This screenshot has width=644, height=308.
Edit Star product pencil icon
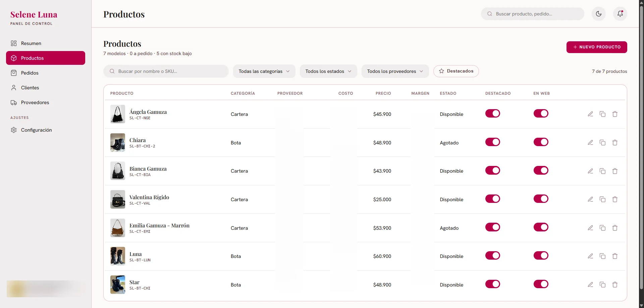[590, 285]
